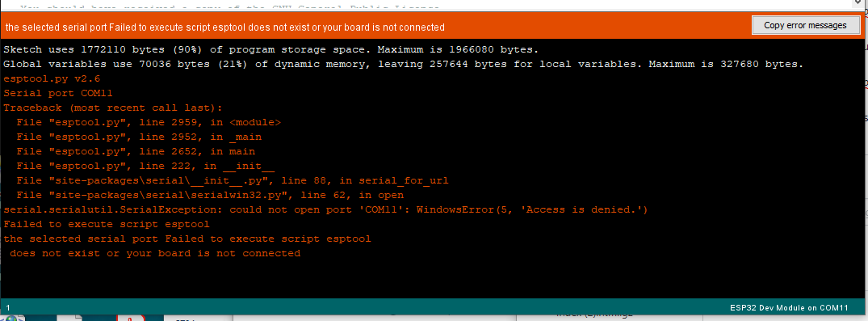Viewport: 868px width, 321px height.
Task: Click the line 2952 in _main entry
Action: 138,137
